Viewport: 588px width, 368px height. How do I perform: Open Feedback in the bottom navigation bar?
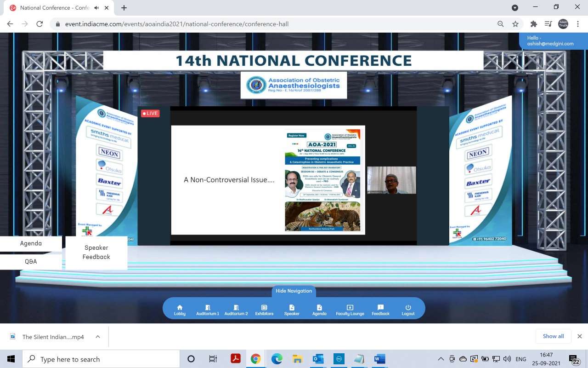click(x=380, y=310)
